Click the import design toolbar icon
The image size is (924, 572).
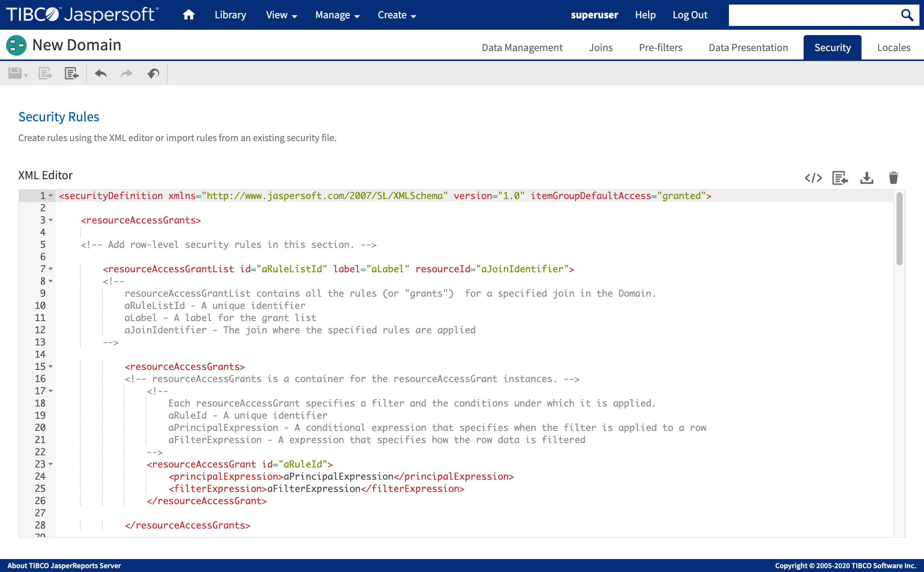[72, 73]
